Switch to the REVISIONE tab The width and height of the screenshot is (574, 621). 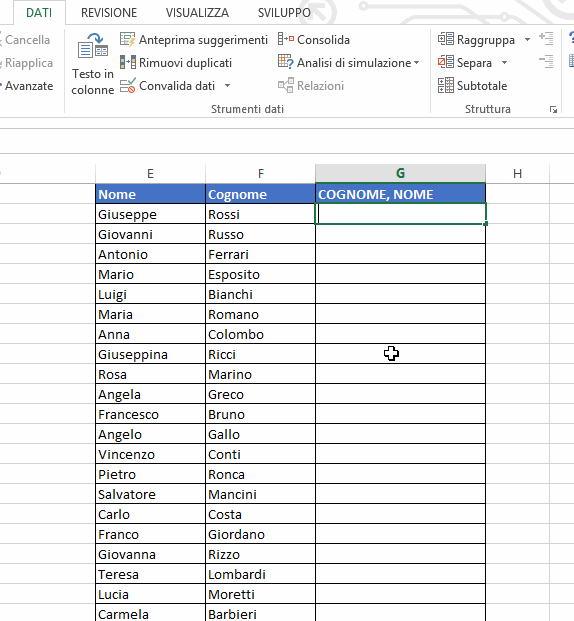(x=109, y=13)
